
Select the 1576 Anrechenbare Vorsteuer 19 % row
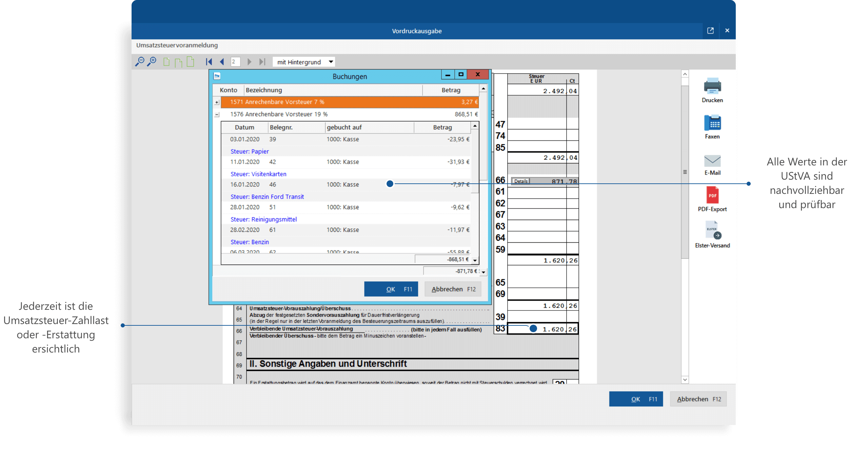[350, 114]
